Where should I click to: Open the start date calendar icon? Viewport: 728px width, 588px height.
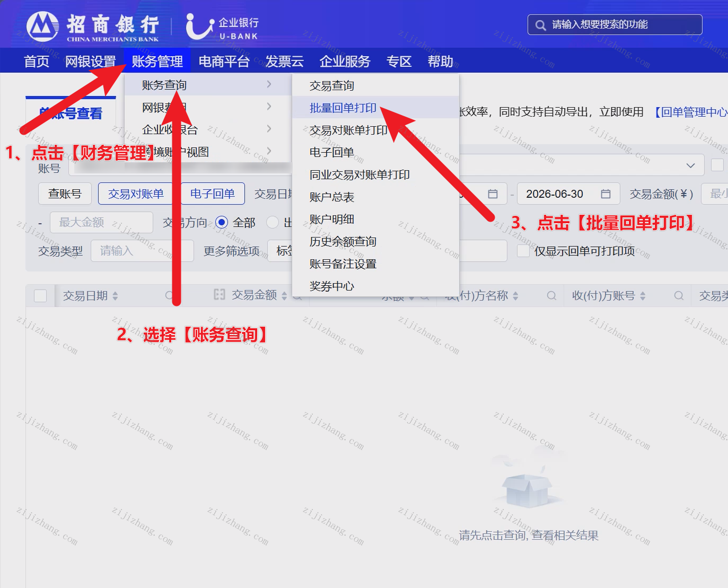tap(493, 194)
